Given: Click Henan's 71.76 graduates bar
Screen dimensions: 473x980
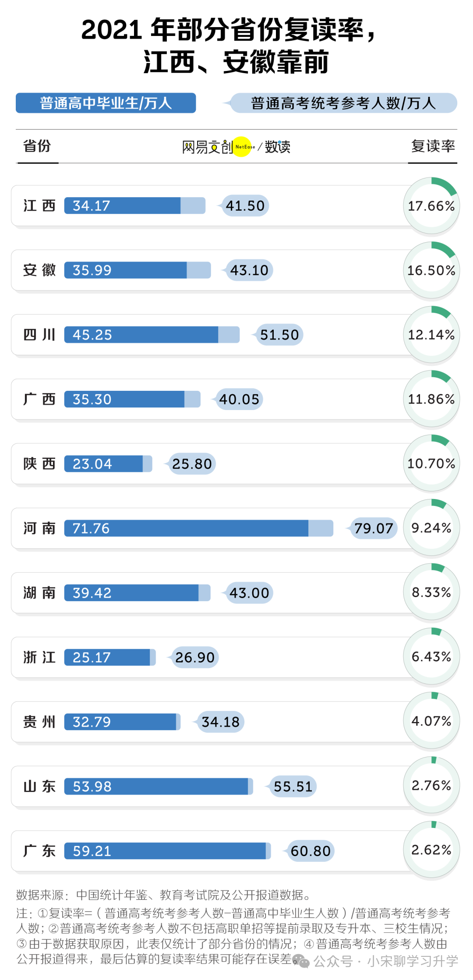Looking at the screenshot, I should point(186,528).
